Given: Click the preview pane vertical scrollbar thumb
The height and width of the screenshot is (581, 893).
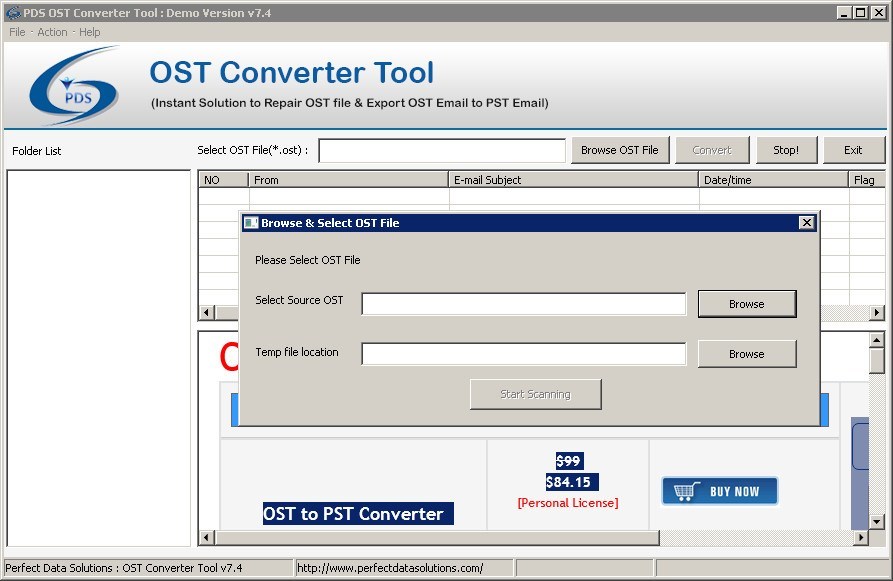Looking at the screenshot, I should 877,361.
